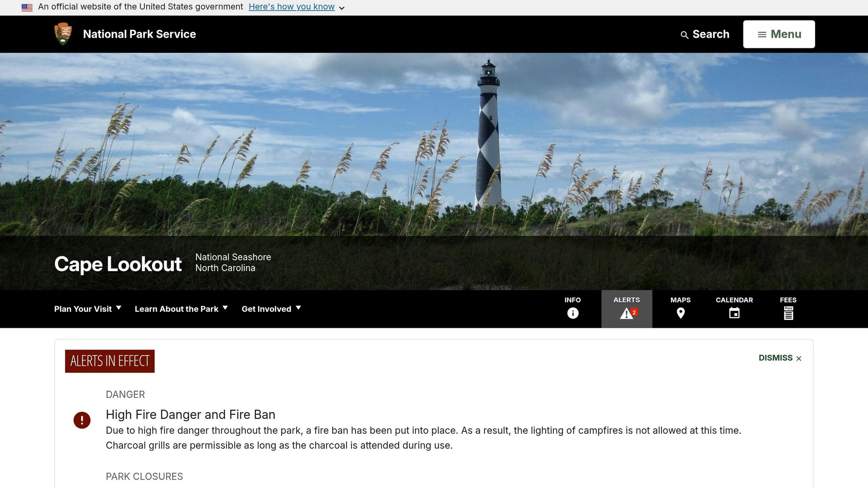This screenshot has width=868, height=488.
Task: Open the INFO circle icon
Action: [573, 313]
